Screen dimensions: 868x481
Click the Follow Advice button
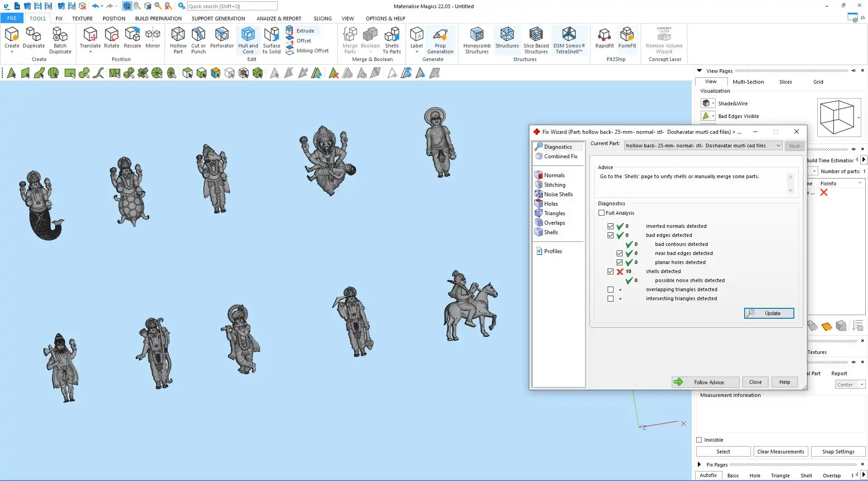[705, 382]
